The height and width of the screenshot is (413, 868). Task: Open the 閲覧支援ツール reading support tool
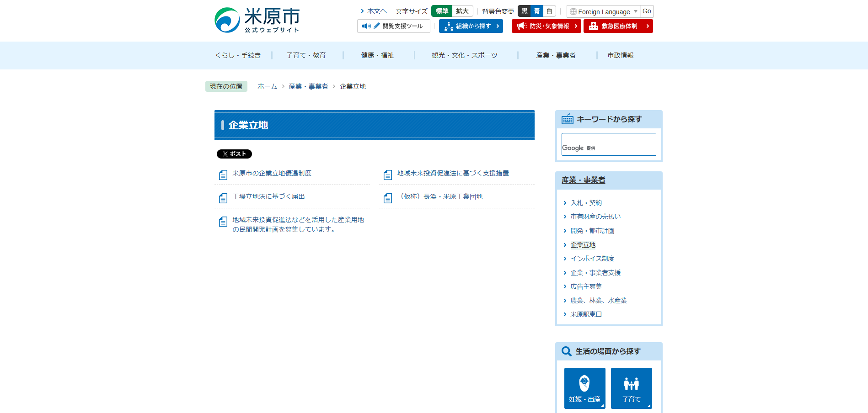pyautogui.click(x=393, y=26)
